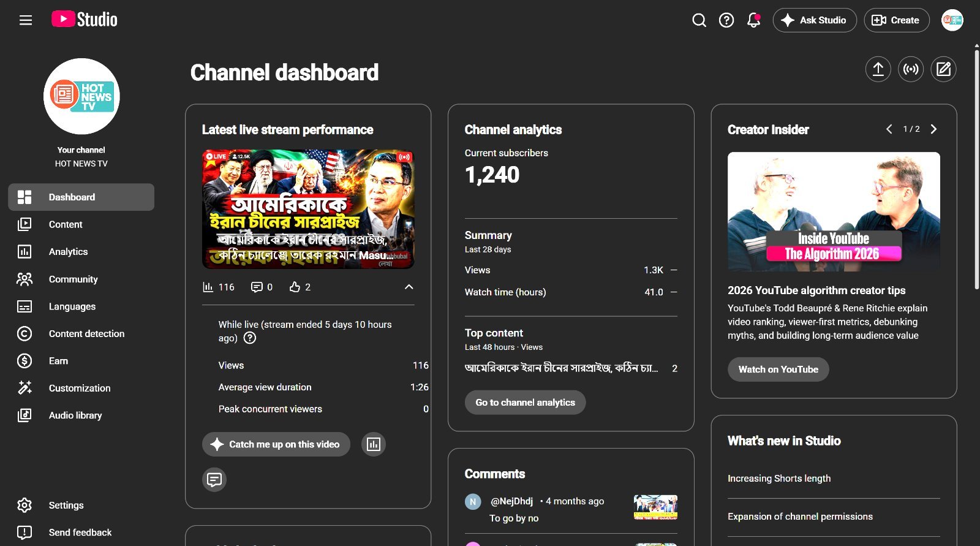The image size is (980, 546).
Task: Open video comments icon button
Action: click(x=214, y=479)
